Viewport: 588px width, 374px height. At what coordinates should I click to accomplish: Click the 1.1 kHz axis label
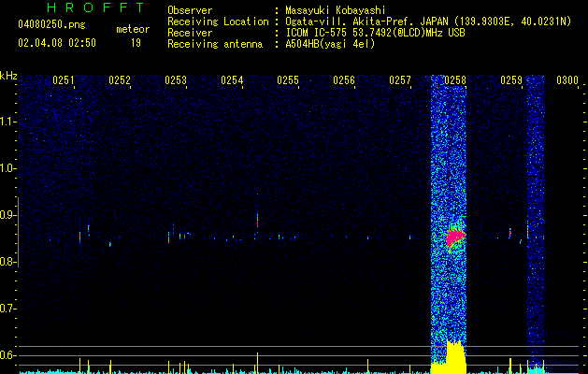(x=8, y=122)
